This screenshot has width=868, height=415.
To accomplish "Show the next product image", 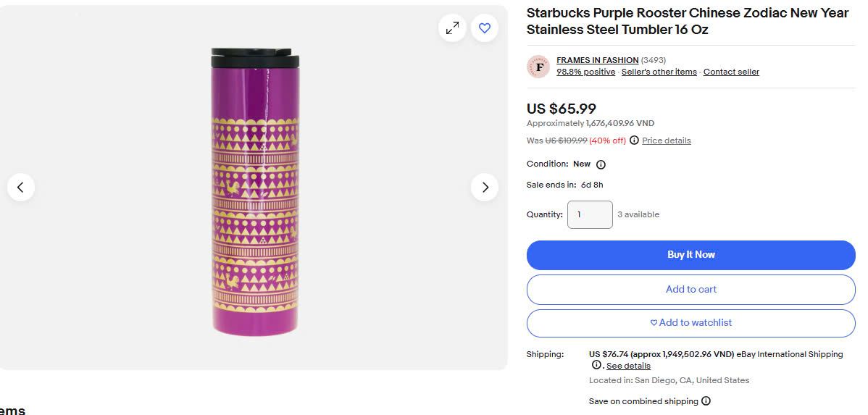I will pos(485,188).
